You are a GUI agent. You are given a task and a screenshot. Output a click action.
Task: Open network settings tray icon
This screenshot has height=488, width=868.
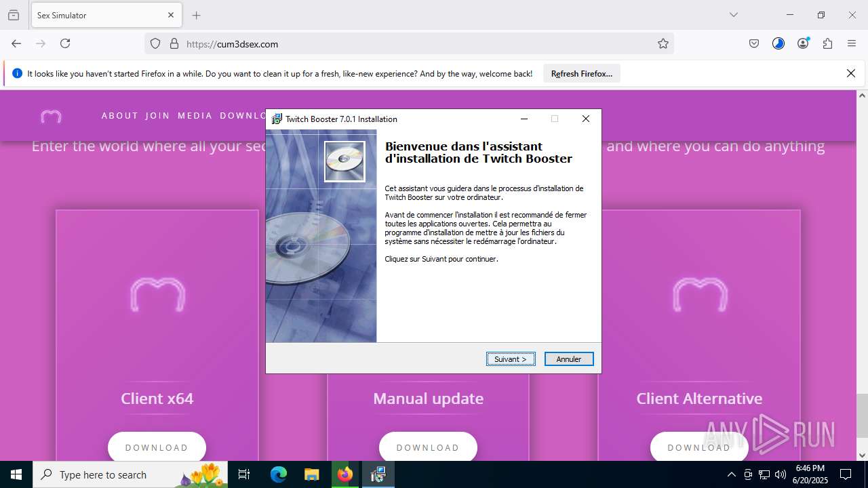click(x=764, y=474)
